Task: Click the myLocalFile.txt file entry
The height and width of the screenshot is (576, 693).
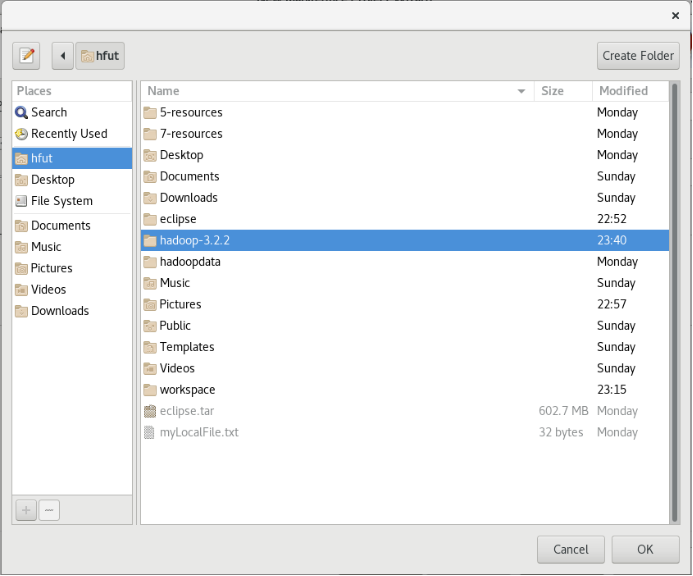Action: click(x=405, y=432)
